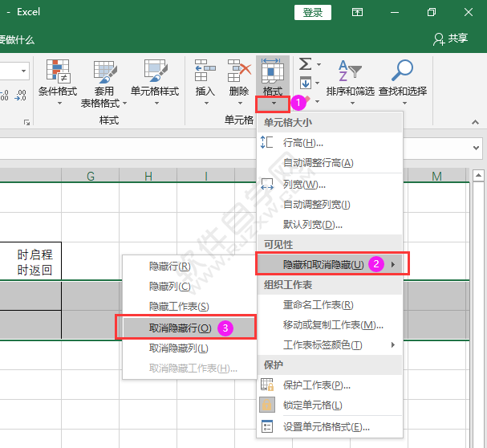Select AutoFit Column Width (自动调整列宽)
Screen dimensions: 487x448
[x=330, y=205]
